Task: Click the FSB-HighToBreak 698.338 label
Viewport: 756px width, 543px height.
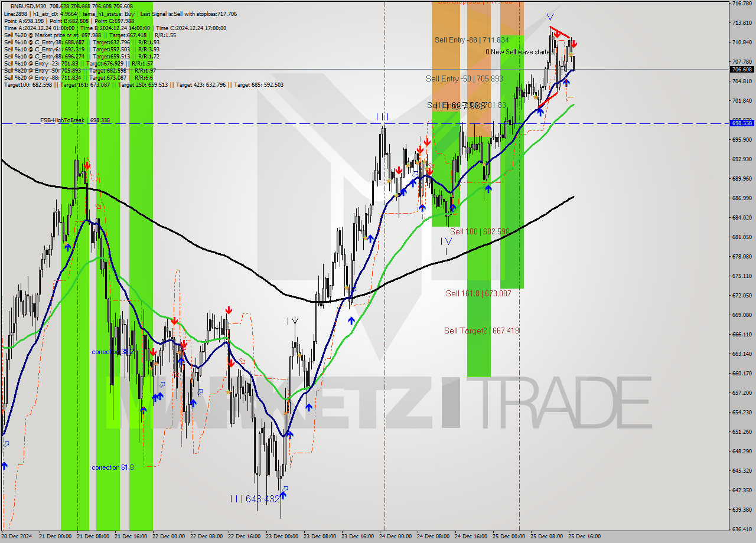Action: [75, 120]
